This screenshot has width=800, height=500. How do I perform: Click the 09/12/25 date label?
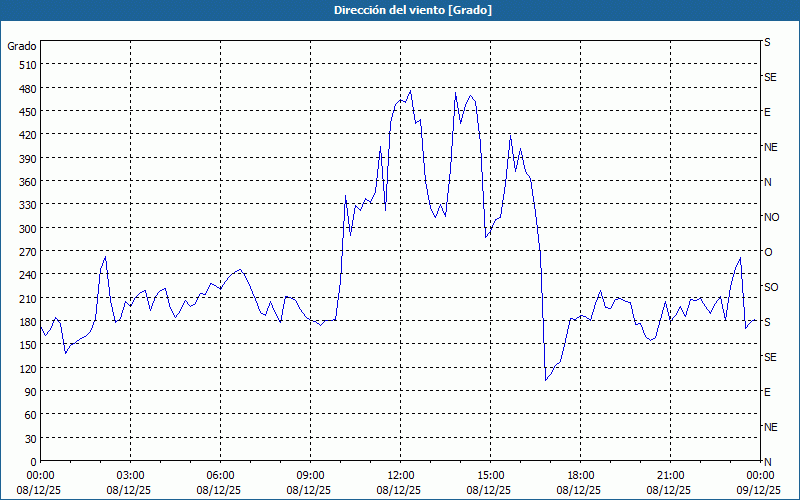point(759,490)
